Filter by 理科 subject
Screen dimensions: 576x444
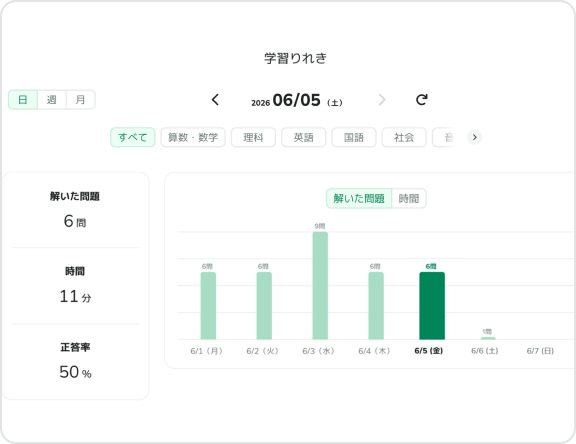[253, 137]
